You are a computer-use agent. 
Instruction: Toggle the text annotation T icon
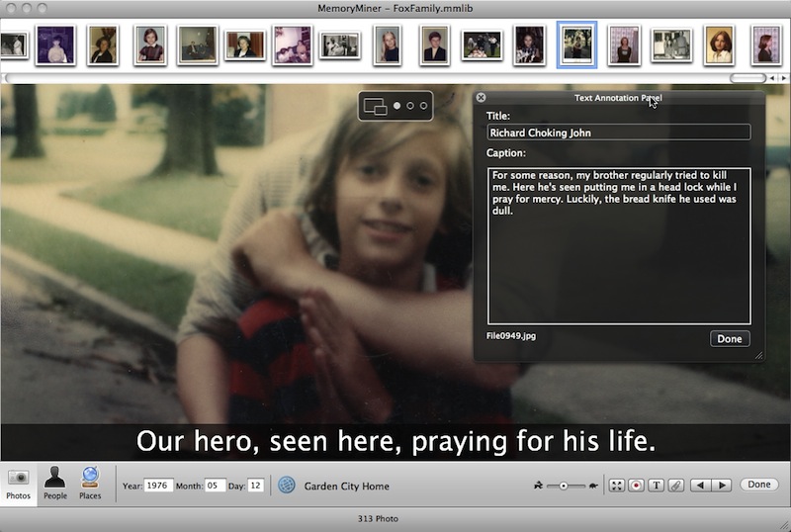coord(656,486)
